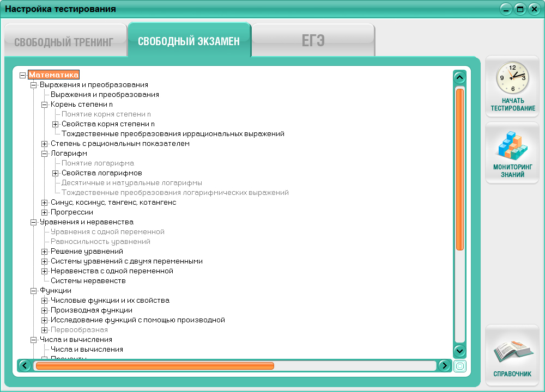Select Производная функции tree item
The width and height of the screenshot is (545, 392).
(x=92, y=310)
